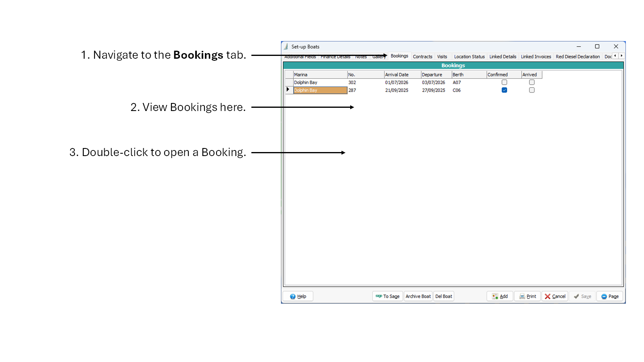Select highlighted Dolphin Bay cell in row 287

[x=320, y=90]
